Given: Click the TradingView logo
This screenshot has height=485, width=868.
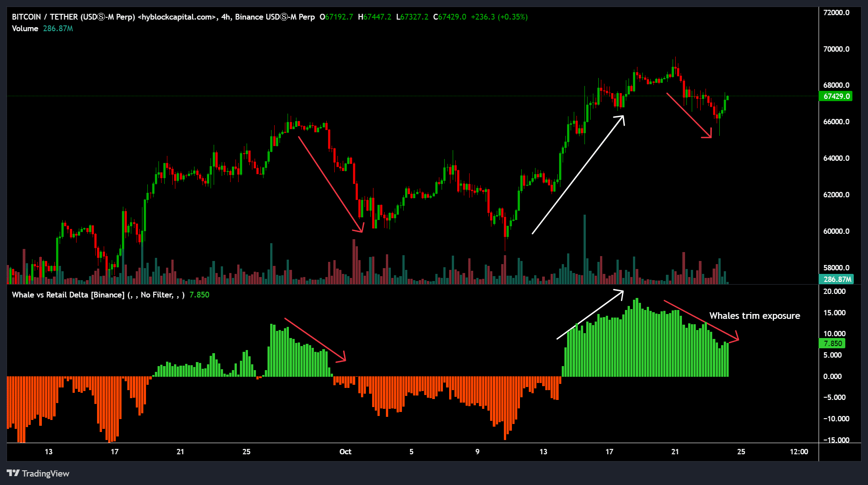Looking at the screenshot, I should click(x=38, y=473).
